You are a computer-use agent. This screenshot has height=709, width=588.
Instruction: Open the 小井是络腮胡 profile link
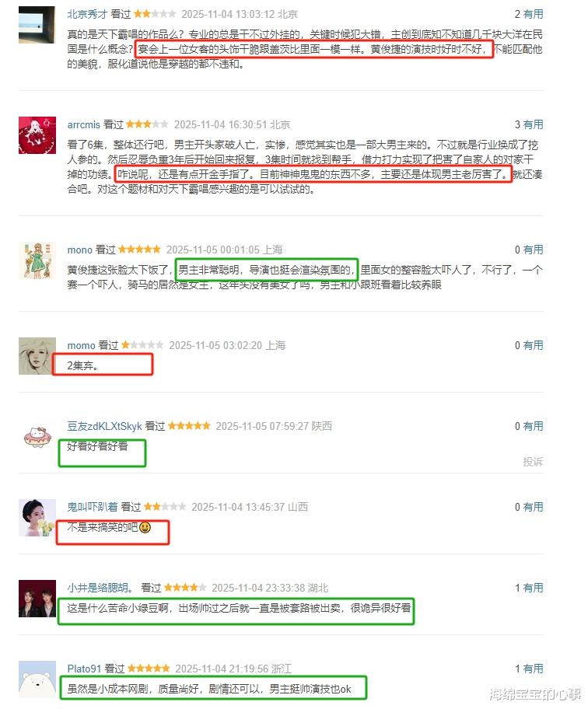click(x=100, y=588)
